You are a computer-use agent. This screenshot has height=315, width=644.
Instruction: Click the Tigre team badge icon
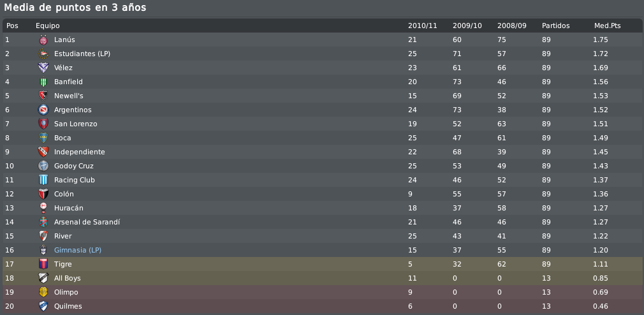[x=43, y=264]
